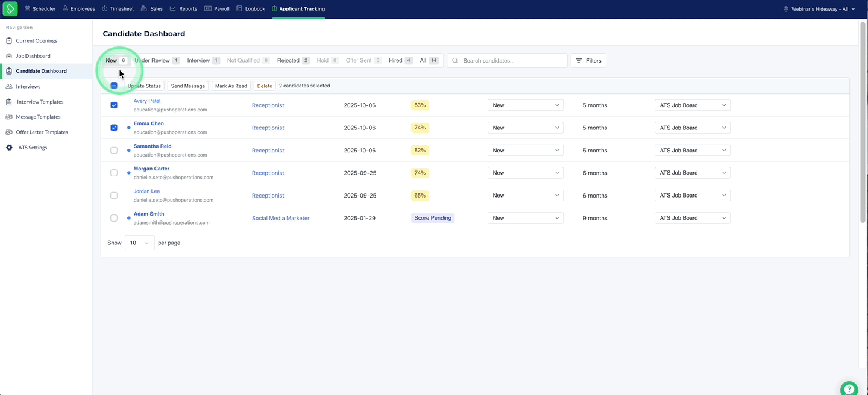Click the green Push logo icon
Screen dimensions: 868x395
pyautogui.click(x=10, y=9)
